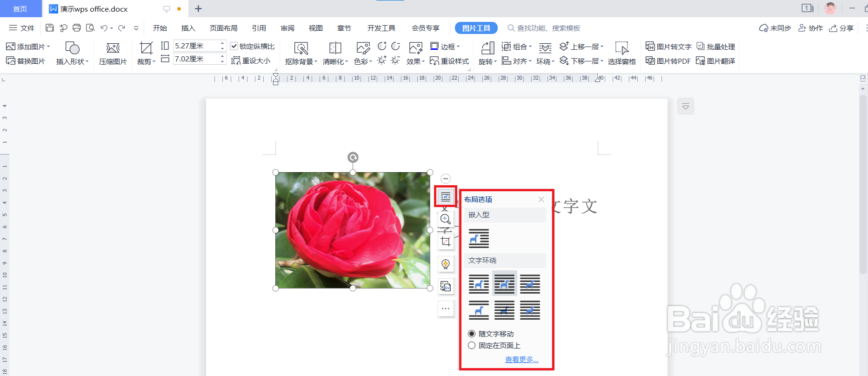This screenshot has height=376, width=868.
Task: Choose the square text wrap icon
Action: click(479, 284)
